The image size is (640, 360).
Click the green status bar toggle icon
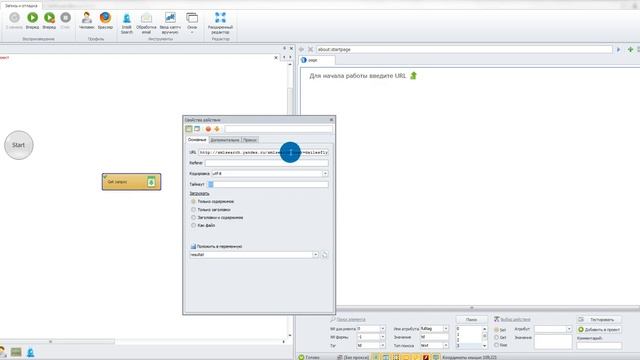pos(376,357)
